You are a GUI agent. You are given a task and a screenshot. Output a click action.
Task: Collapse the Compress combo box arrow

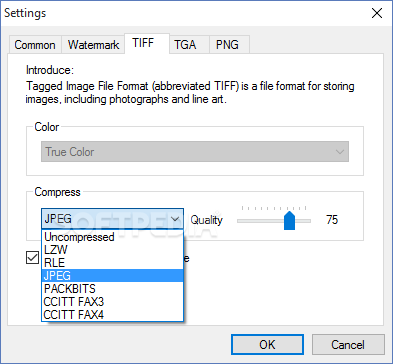(x=175, y=219)
